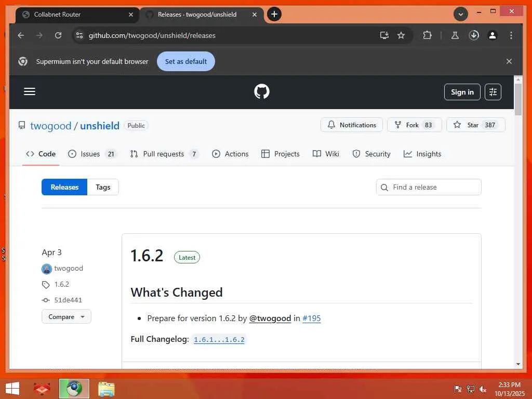The width and height of the screenshot is (532, 399).
Task: Open the Actions tab
Action: click(x=230, y=154)
